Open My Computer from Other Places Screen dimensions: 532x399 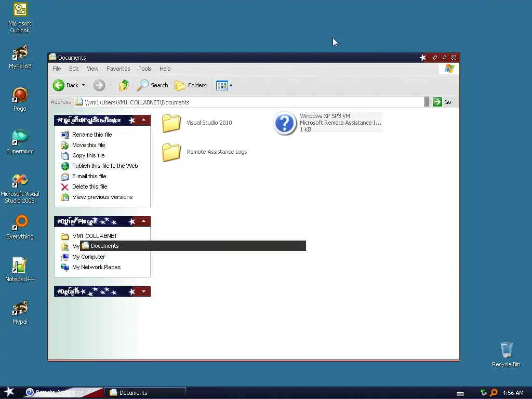point(88,257)
